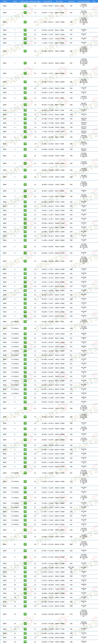Click fuel icon for BMW 1 3.0 E88 row
This screenshot has height=644, width=98.
pos(25,93)
